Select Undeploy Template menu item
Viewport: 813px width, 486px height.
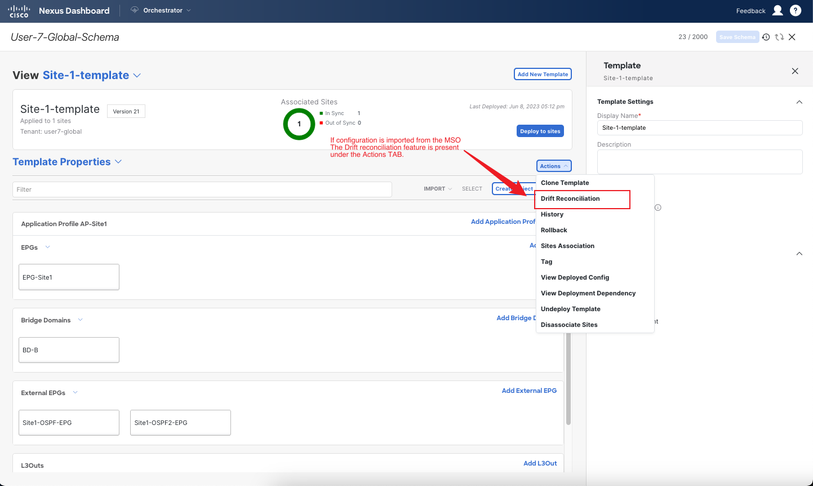[x=570, y=309]
